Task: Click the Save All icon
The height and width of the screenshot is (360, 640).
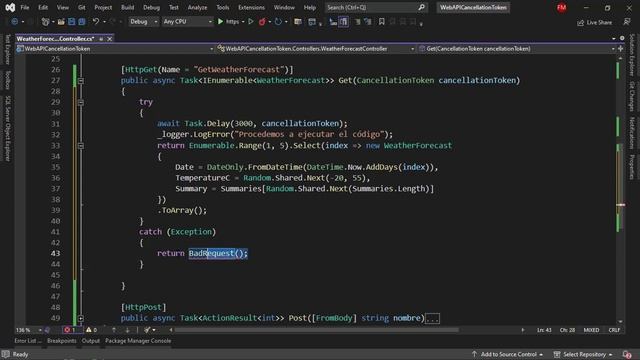Action: [82, 22]
